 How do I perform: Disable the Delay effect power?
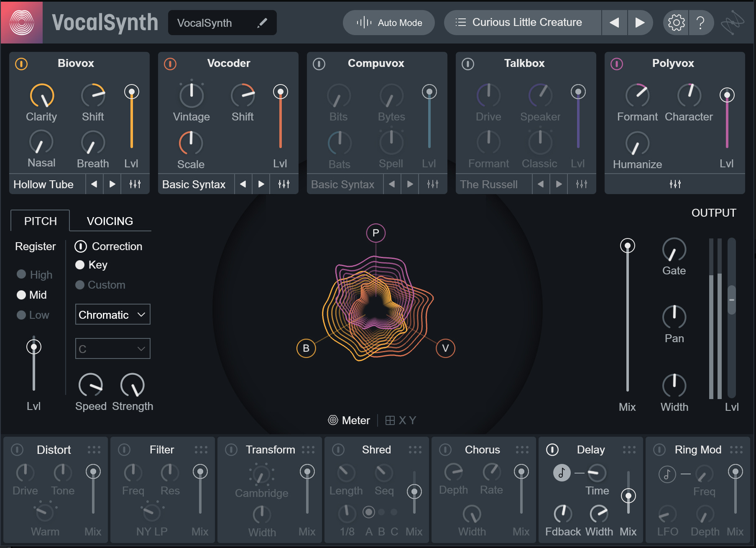click(552, 450)
